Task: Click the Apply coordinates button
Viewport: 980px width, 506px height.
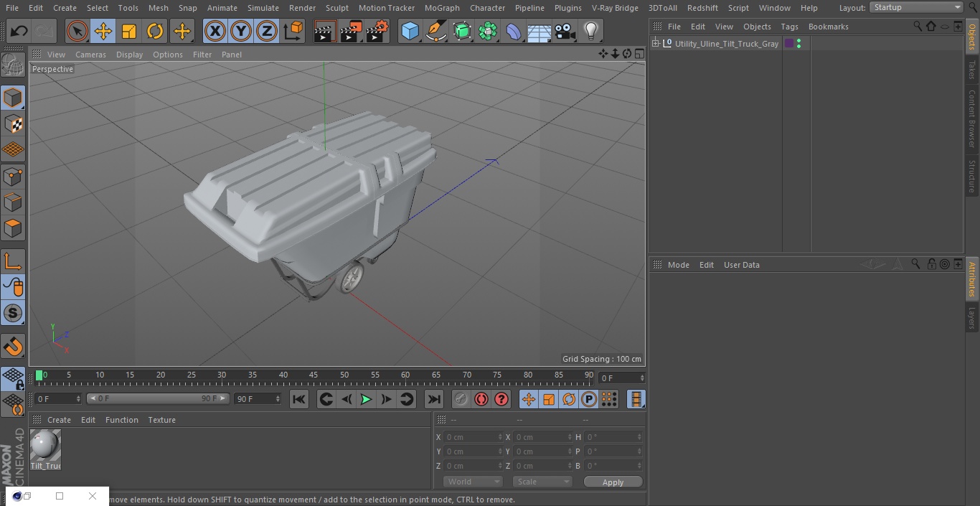Action: [613, 482]
